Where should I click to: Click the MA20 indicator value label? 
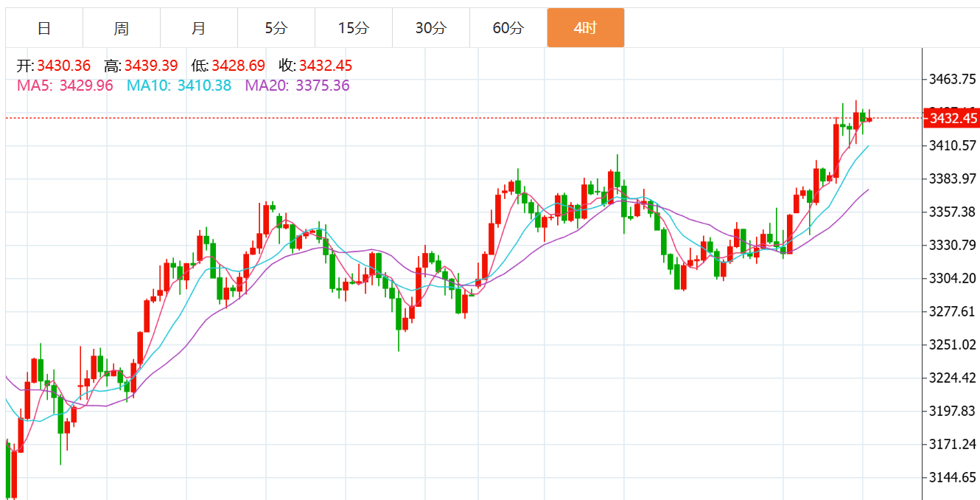pyautogui.click(x=298, y=86)
